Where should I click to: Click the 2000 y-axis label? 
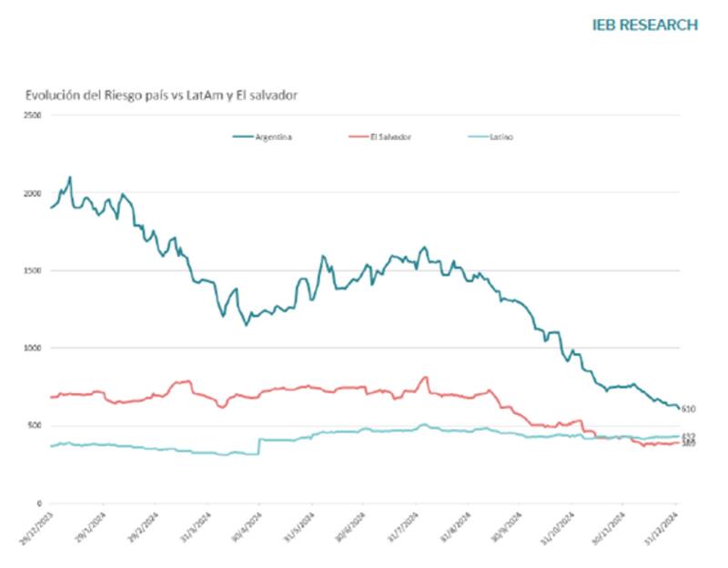(x=33, y=193)
